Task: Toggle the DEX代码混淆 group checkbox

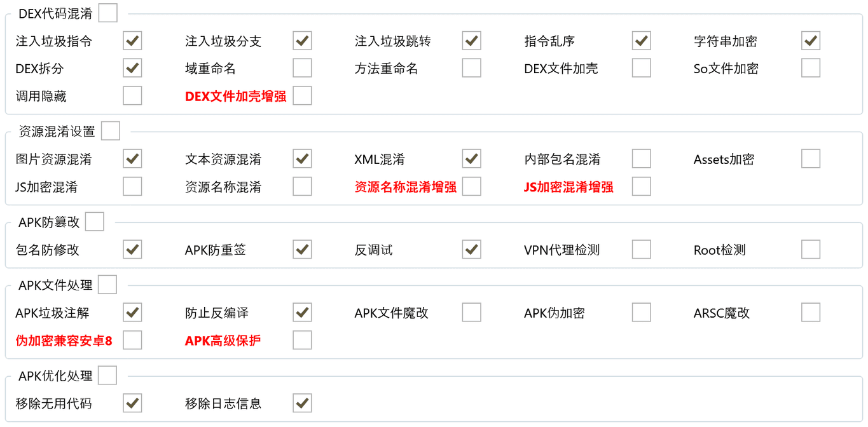Action: point(108,13)
